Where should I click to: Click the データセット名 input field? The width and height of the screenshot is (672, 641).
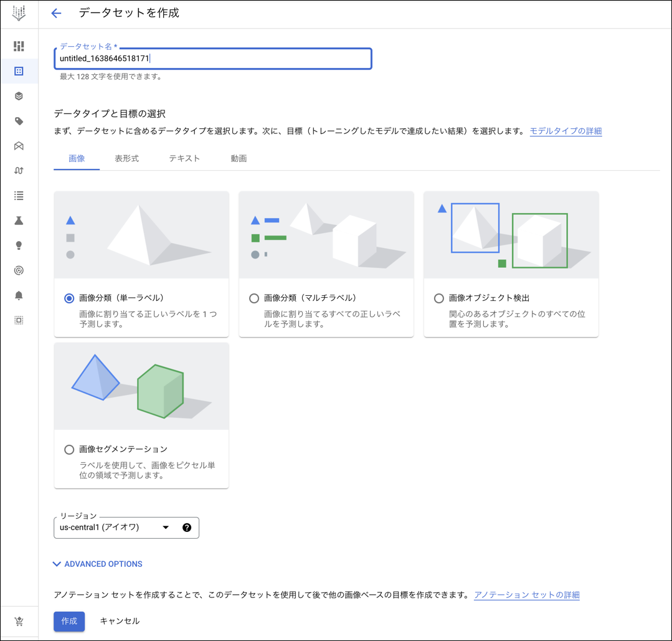click(x=213, y=59)
